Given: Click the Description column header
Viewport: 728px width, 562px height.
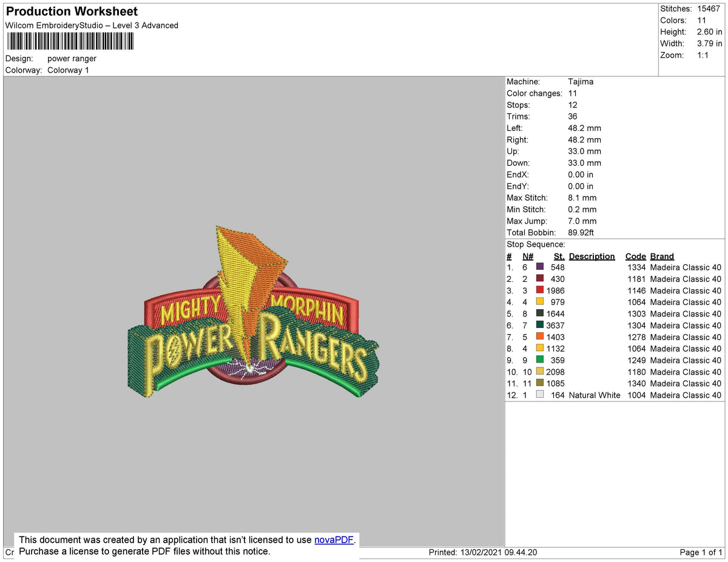Looking at the screenshot, I should [x=591, y=256].
